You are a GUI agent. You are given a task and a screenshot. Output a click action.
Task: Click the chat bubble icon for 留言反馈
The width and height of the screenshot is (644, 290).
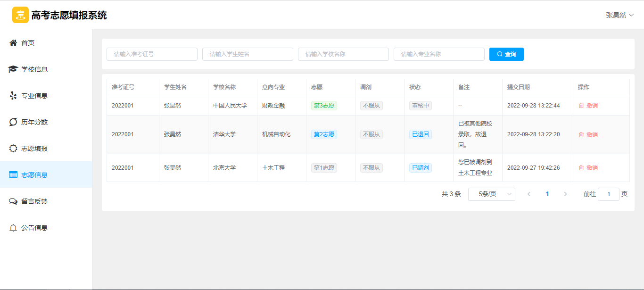click(13, 201)
